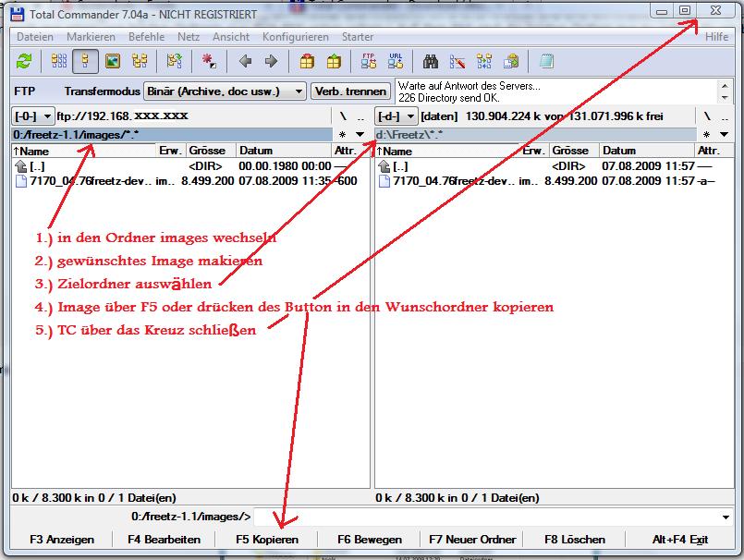Click the Back arrow toolbar icon
The width and height of the screenshot is (744, 560).
245,62
